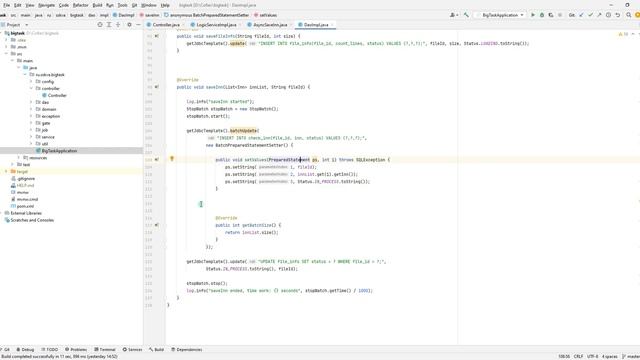The image size is (640, 360).
Task: Click the yellow intention lightbulb in gutter
Action: [172, 158]
